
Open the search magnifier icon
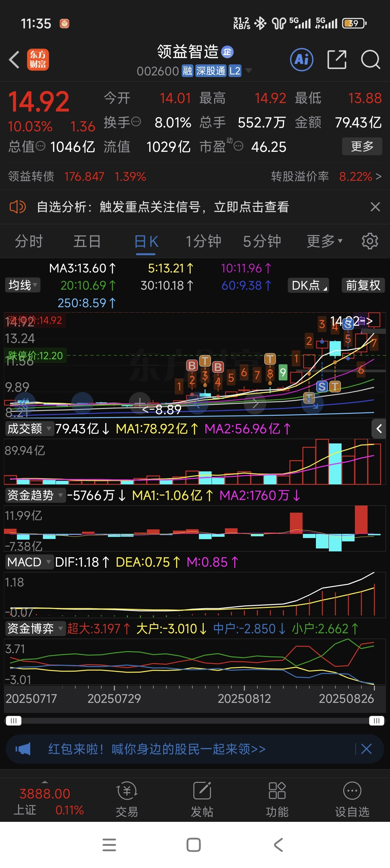click(x=370, y=59)
